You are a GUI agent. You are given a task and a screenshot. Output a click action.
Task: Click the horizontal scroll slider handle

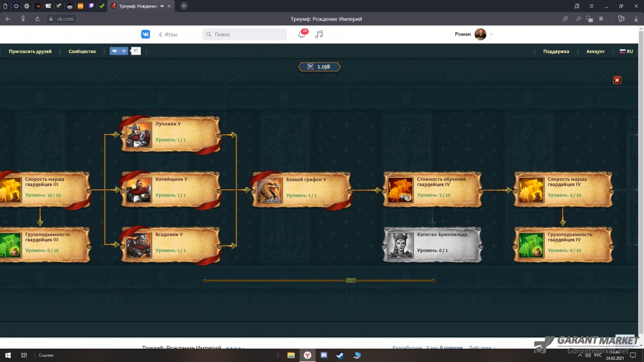click(351, 280)
